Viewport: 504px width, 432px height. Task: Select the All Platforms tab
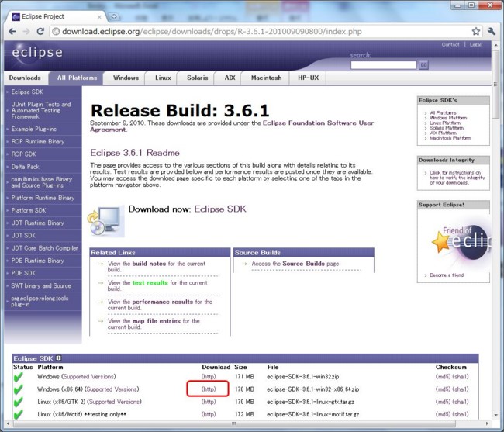click(77, 78)
